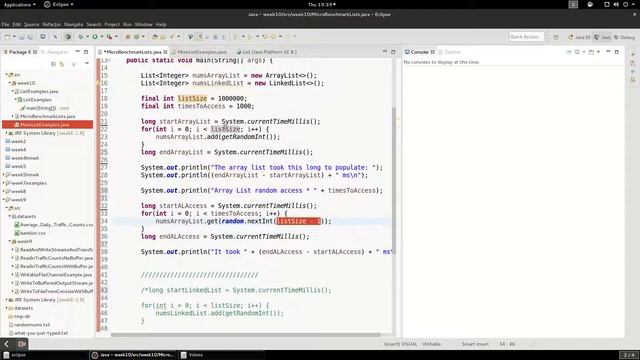Switch to MicroBenchmarkLists.java editor tab
This screenshot has height=360, width=640.
coord(133,52)
